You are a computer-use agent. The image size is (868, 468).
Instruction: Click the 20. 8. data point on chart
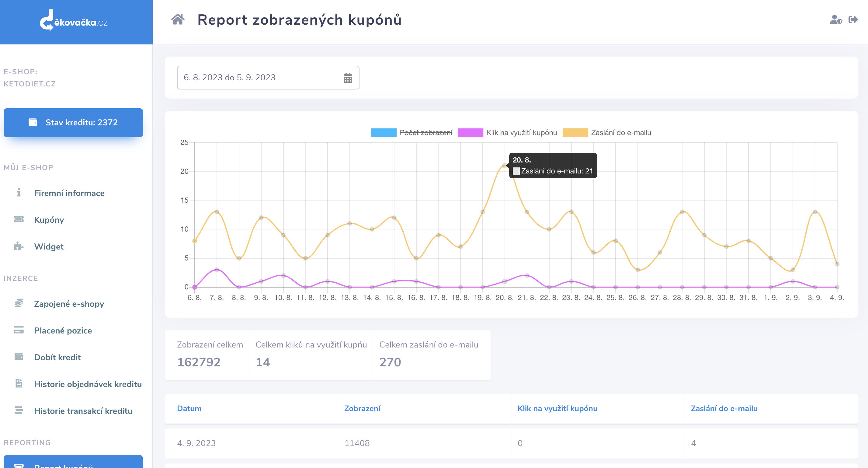[x=505, y=166]
